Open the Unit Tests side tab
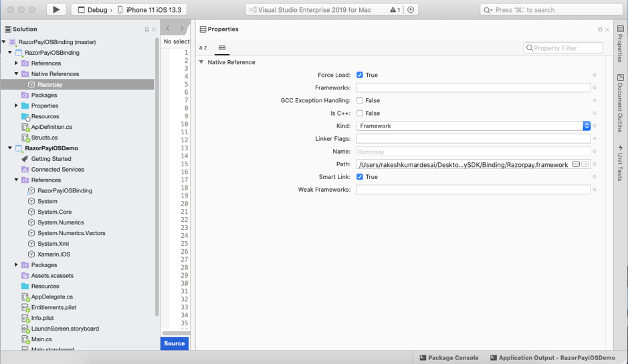The width and height of the screenshot is (628, 364). (x=620, y=163)
